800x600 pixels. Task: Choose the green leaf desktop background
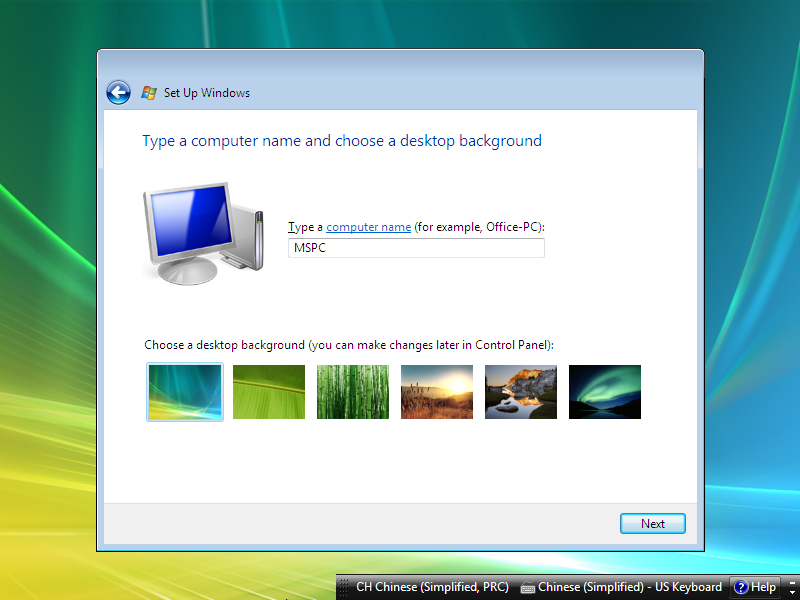pyautogui.click(x=269, y=392)
